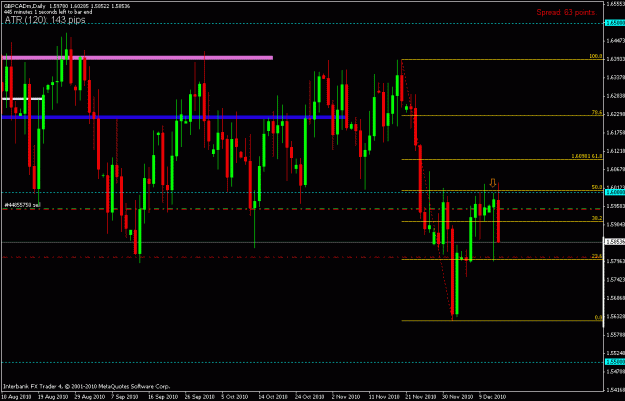The width and height of the screenshot is (625, 401).
Task: Select the Fibonacci 38.2 level label
Action: [597, 218]
